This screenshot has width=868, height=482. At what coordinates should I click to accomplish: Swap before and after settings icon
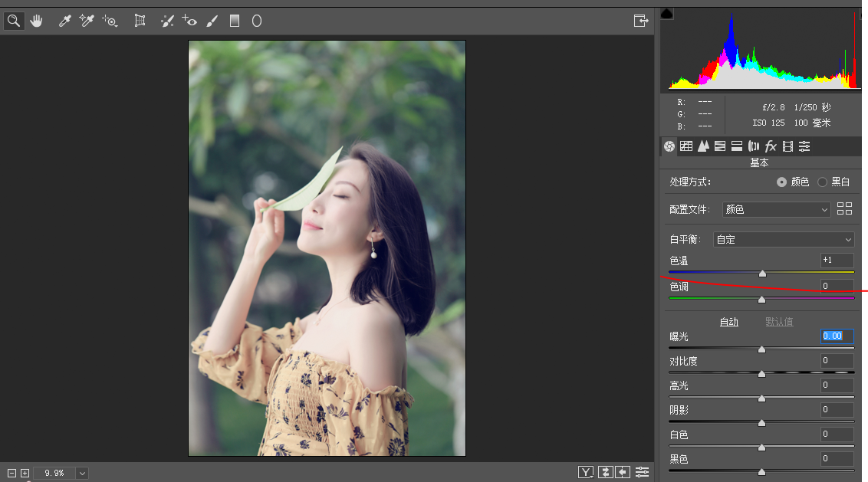click(605, 472)
